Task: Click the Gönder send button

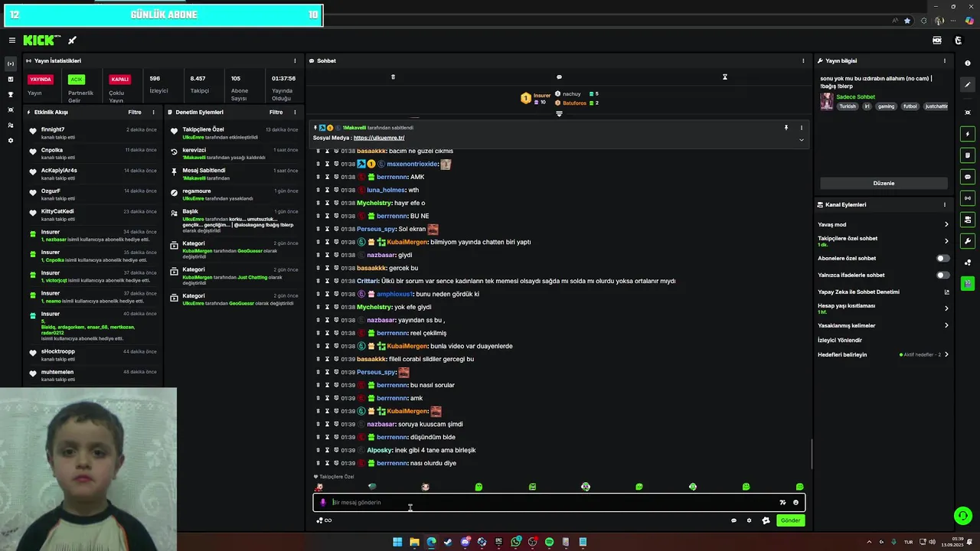Action: 791,520
